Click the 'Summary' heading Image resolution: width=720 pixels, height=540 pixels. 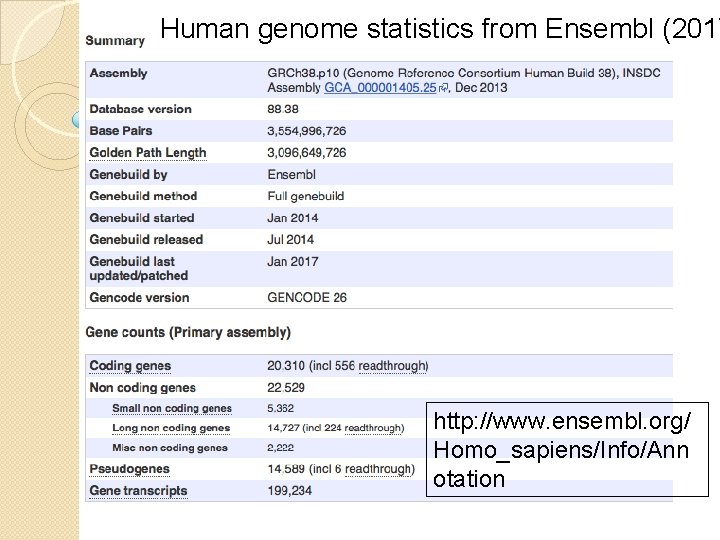115,40
